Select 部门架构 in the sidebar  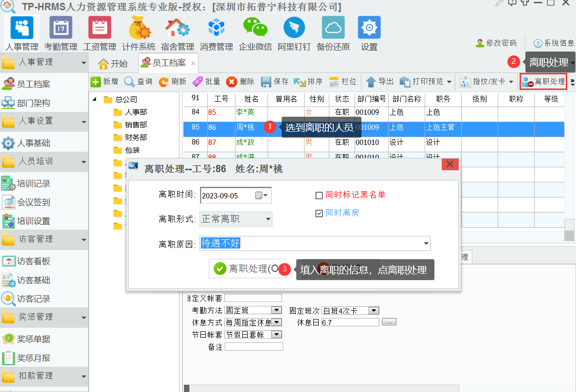(x=33, y=103)
